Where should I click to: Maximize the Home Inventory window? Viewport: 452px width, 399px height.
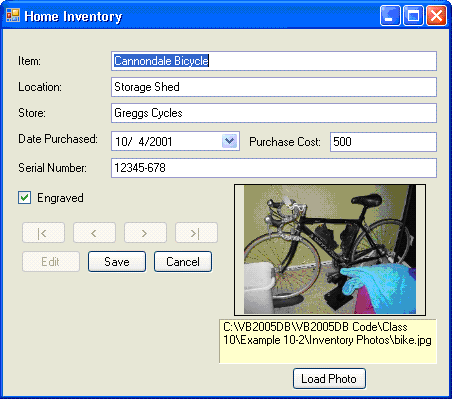pyautogui.click(x=413, y=15)
